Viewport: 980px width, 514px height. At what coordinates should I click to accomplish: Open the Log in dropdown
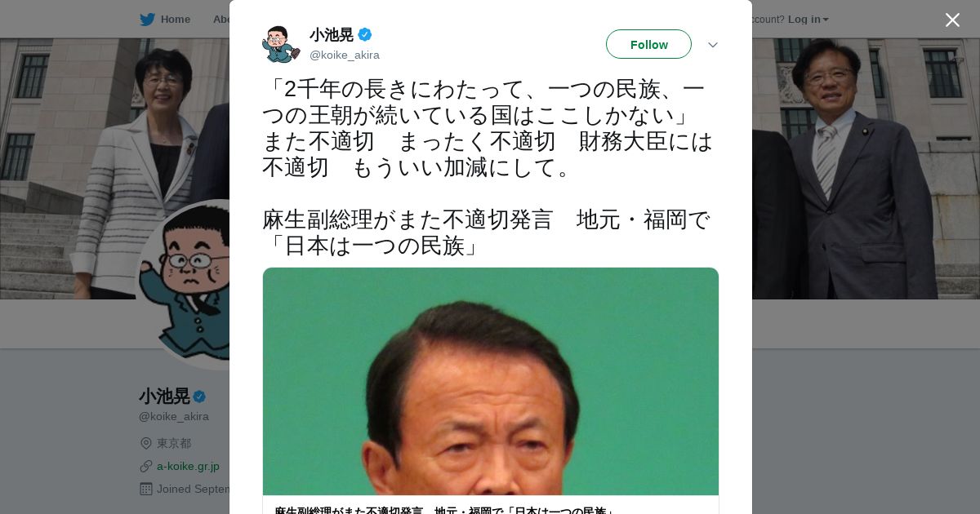(x=808, y=19)
